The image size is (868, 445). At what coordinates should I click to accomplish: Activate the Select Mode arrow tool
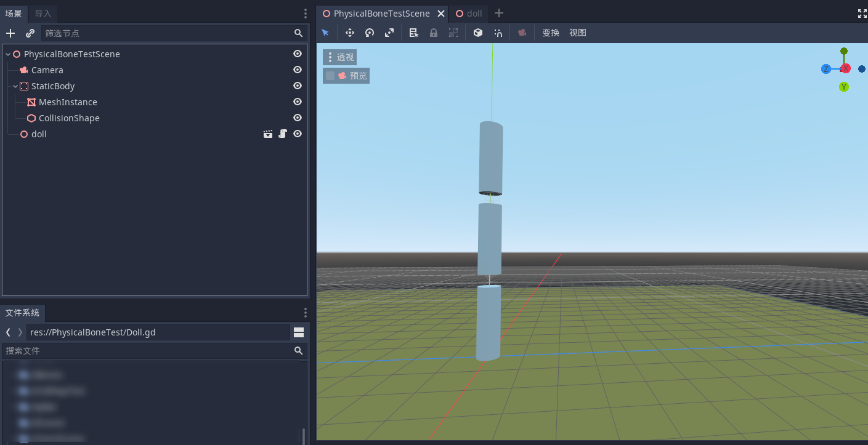pyautogui.click(x=325, y=33)
